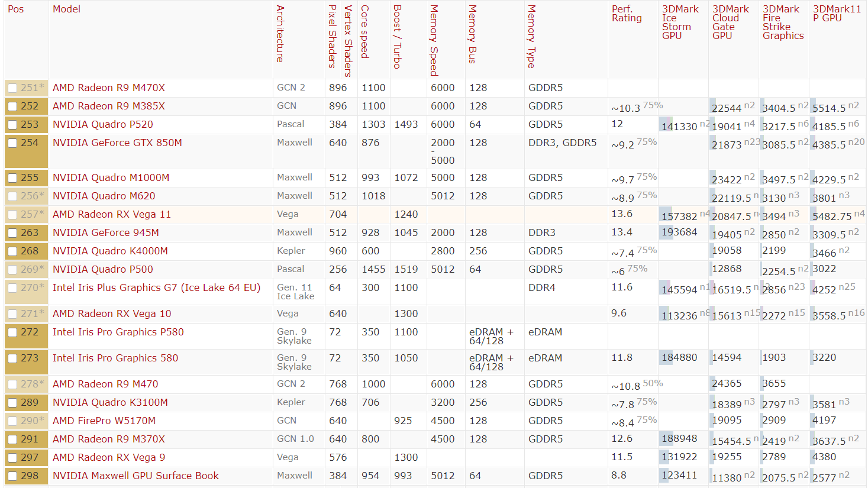Sort table by Pos column
Image resolution: width=868 pixels, height=488 pixels.
pyautogui.click(x=16, y=9)
